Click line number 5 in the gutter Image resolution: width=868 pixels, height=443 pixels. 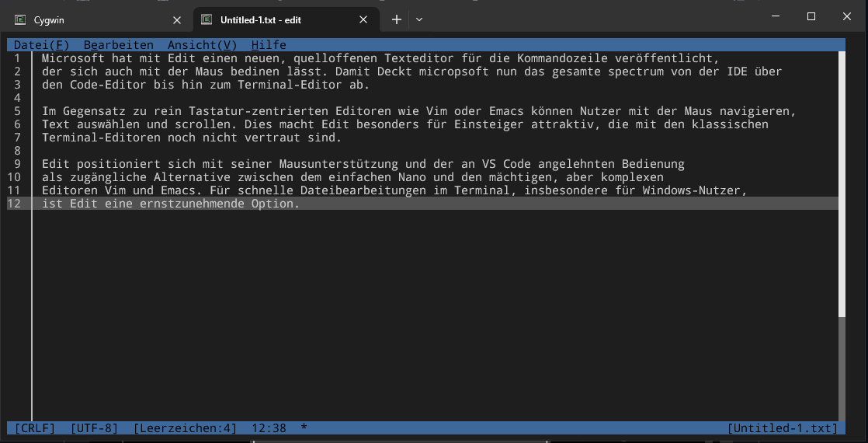pyautogui.click(x=17, y=111)
